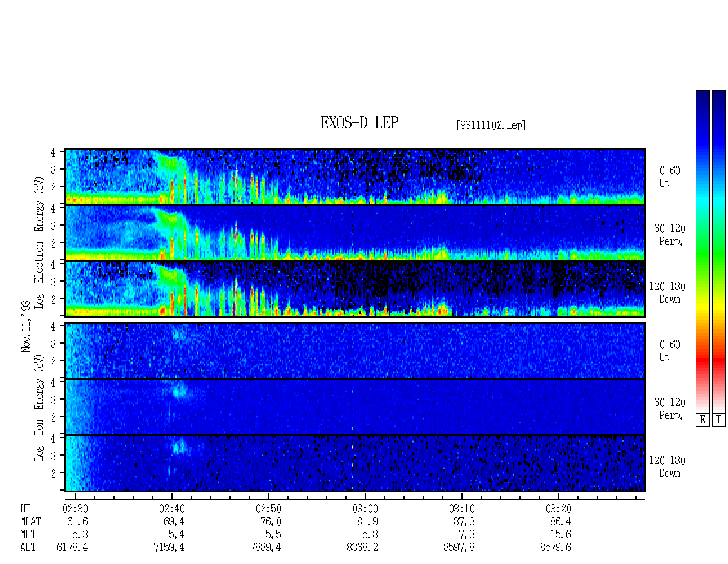The image size is (728, 564).
Task: Click the MLT value 15.6
Action: (x=560, y=535)
